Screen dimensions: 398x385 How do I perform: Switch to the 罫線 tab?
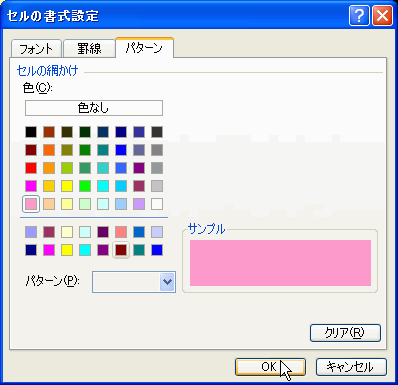coord(89,49)
